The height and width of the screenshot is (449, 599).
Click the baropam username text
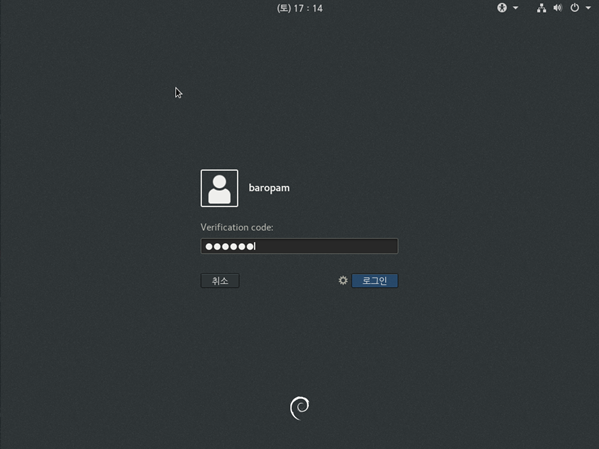coord(269,188)
